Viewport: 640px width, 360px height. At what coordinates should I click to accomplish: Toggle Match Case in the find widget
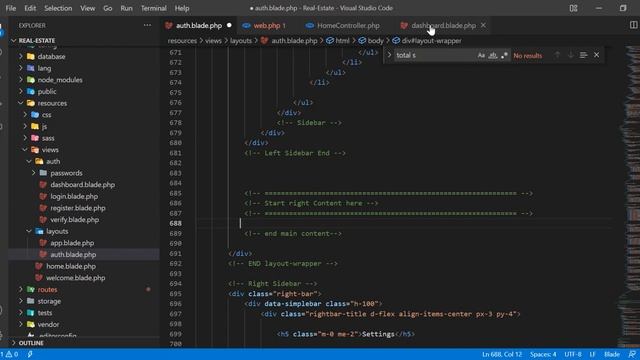[x=481, y=55]
